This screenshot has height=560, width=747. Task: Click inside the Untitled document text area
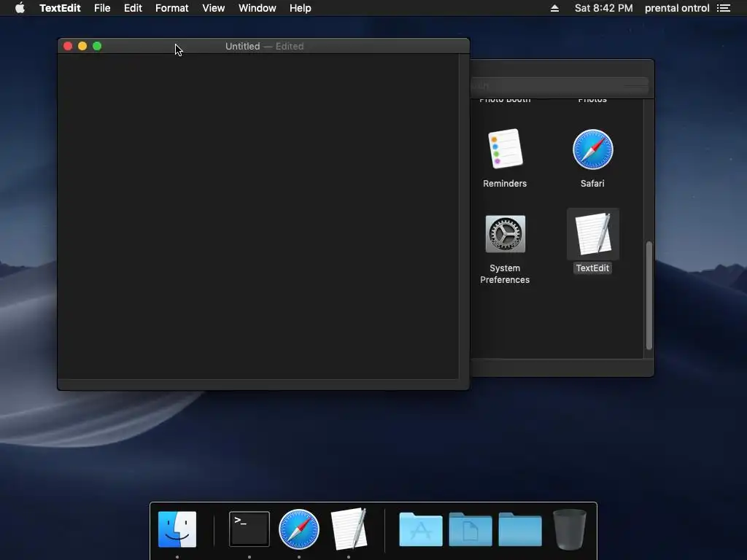click(x=258, y=216)
